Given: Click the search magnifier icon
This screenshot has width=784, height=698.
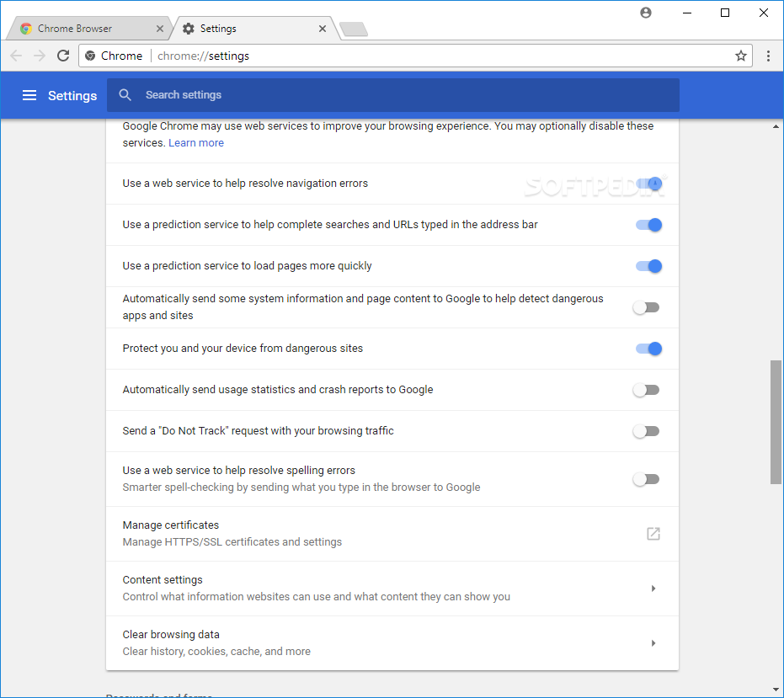Looking at the screenshot, I should pos(125,95).
